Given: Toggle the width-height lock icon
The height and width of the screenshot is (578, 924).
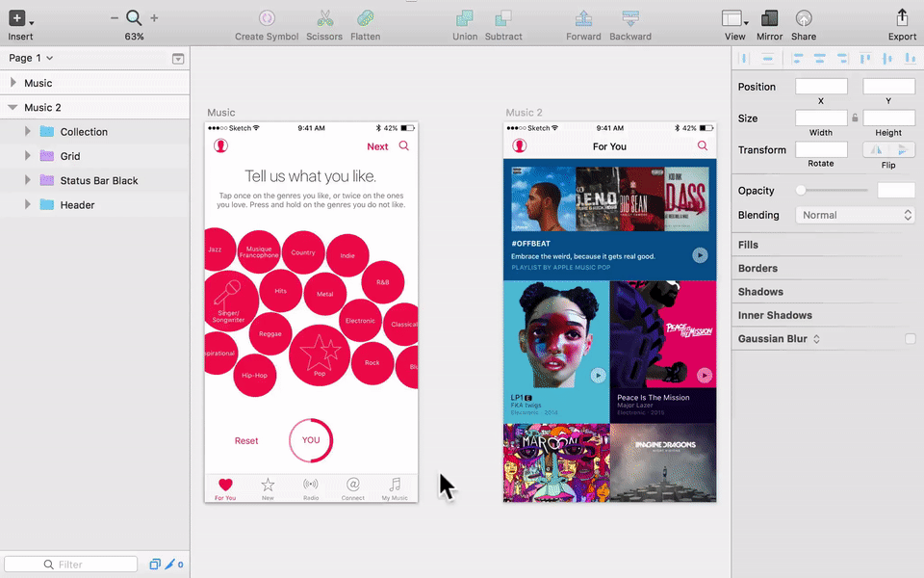Looking at the screenshot, I should 855,118.
